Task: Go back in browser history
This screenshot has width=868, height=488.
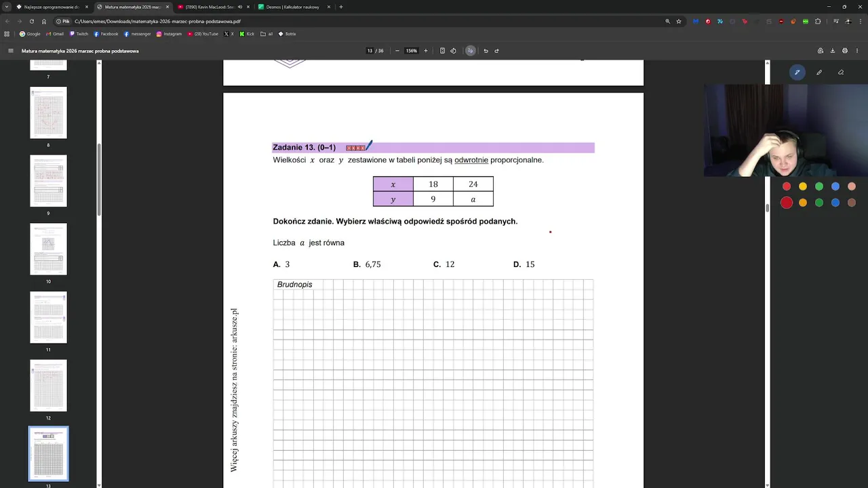Action: pos(7,21)
